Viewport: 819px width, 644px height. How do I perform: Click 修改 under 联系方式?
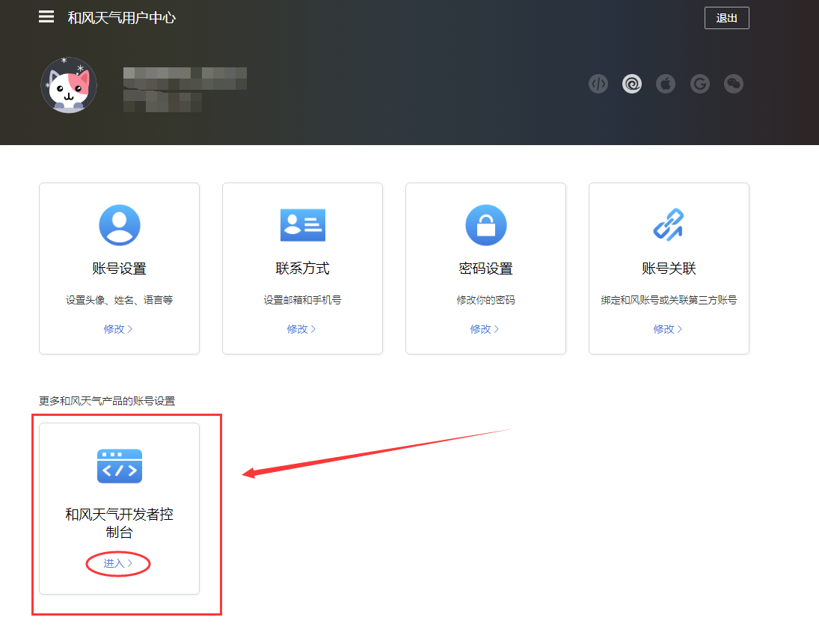301,329
